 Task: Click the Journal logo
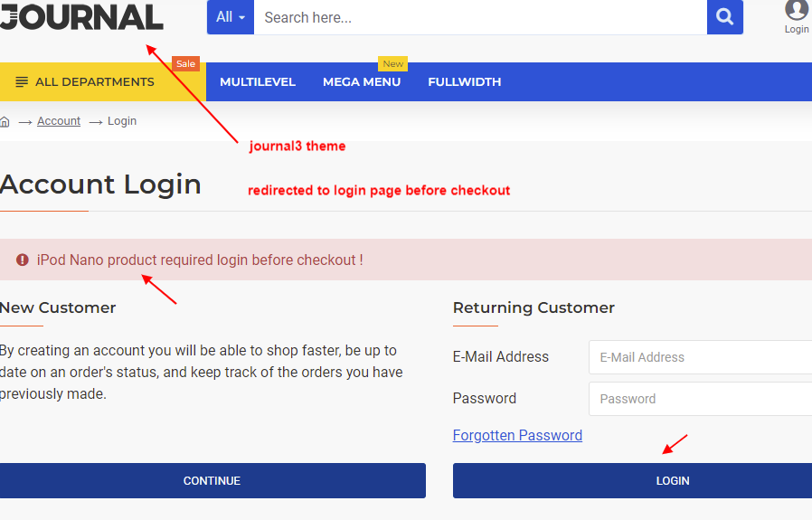(x=81, y=16)
